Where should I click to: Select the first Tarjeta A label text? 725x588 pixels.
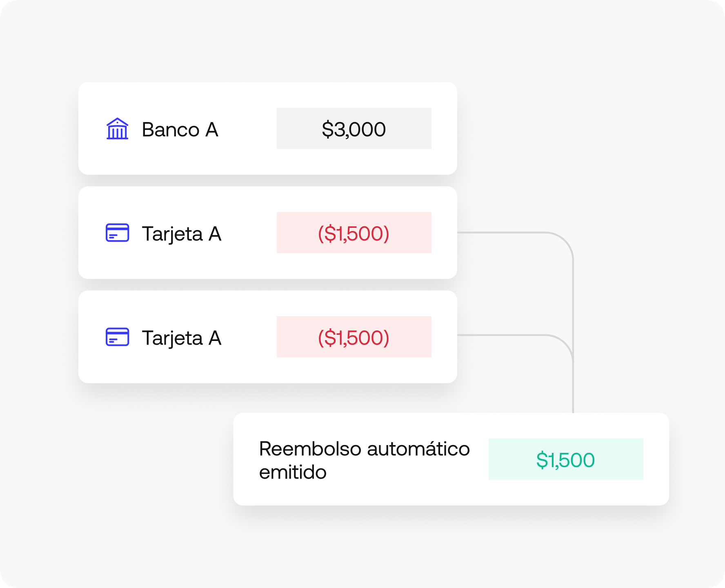(x=181, y=234)
